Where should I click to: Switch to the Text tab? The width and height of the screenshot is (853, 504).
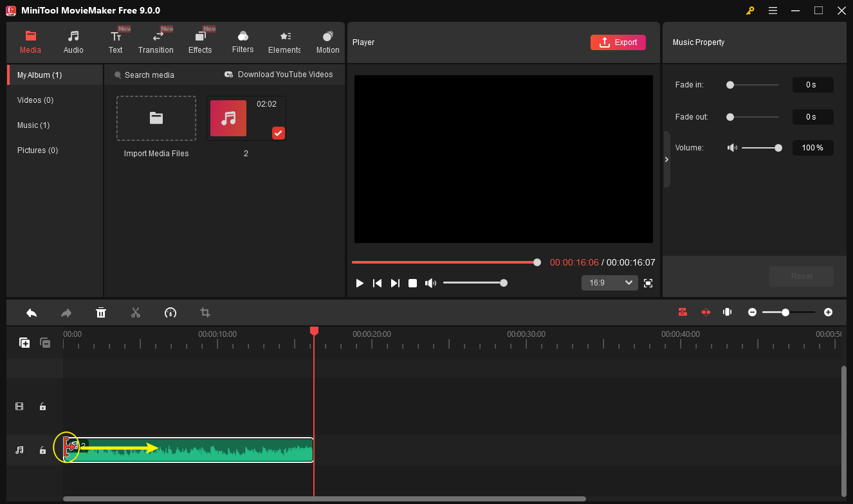(x=116, y=42)
